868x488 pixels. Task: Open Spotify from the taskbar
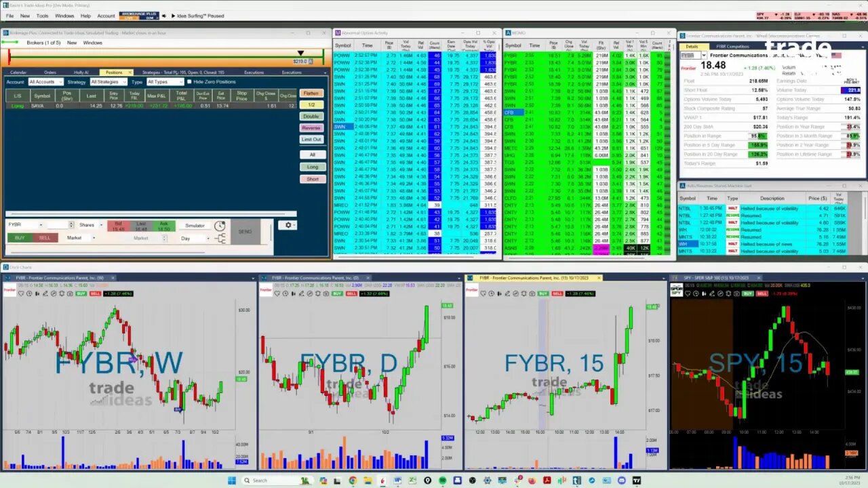(442, 481)
